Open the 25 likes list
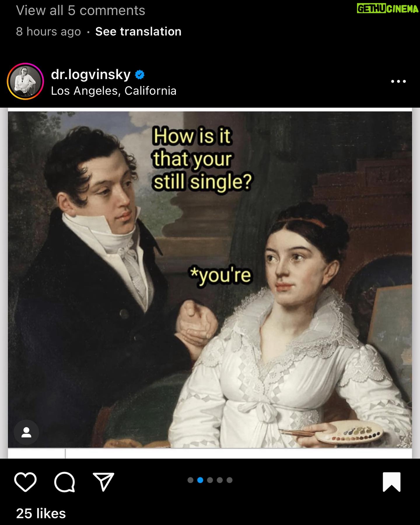 [x=41, y=513]
